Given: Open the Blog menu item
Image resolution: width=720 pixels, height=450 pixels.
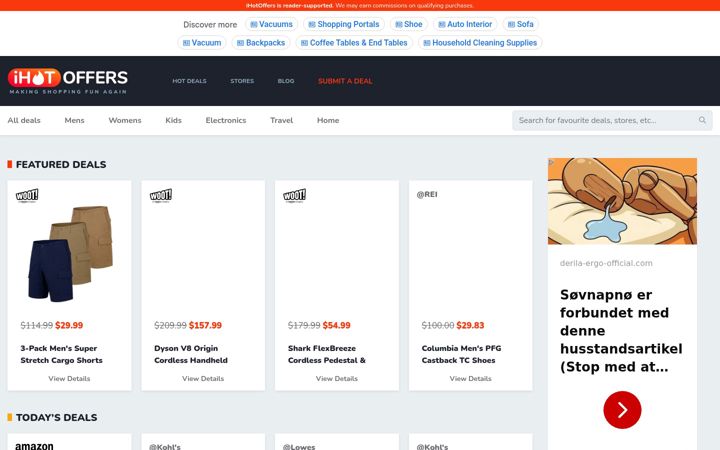Looking at the screenshot, I should pyautogui.click(x=286, y=81).
